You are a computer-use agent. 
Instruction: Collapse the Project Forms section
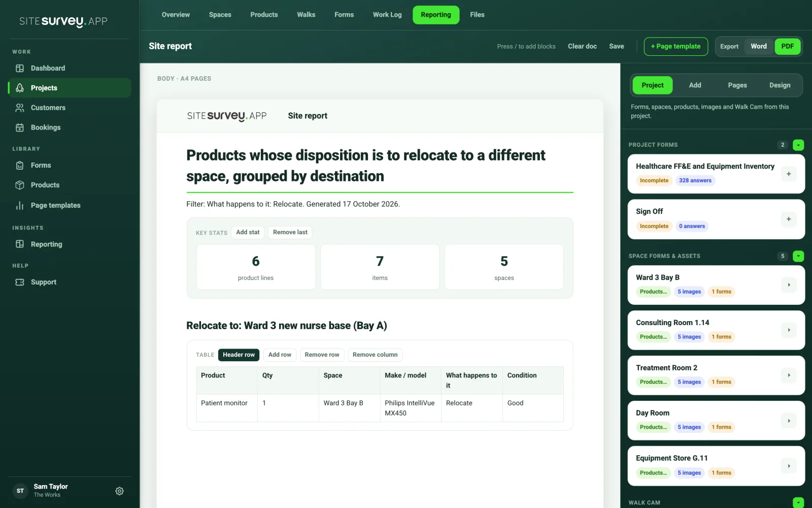(x=798, y=145)
